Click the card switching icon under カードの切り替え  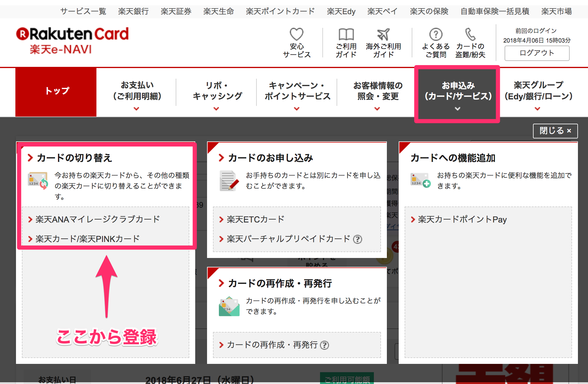point(38,180)
